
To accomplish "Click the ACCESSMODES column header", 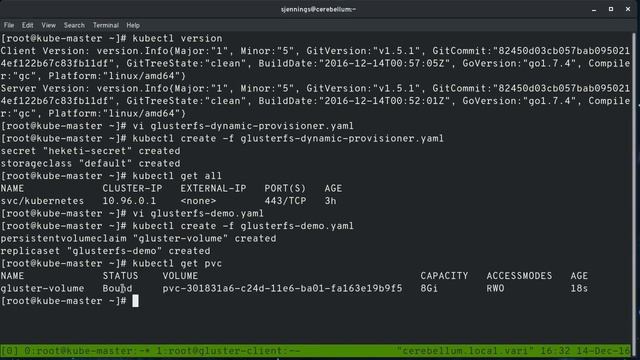I will click(x=519, y=276).
